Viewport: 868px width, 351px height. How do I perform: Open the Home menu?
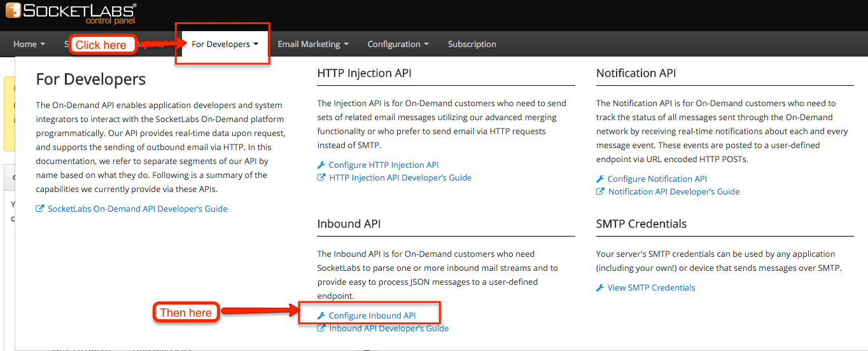coord(29,45)
